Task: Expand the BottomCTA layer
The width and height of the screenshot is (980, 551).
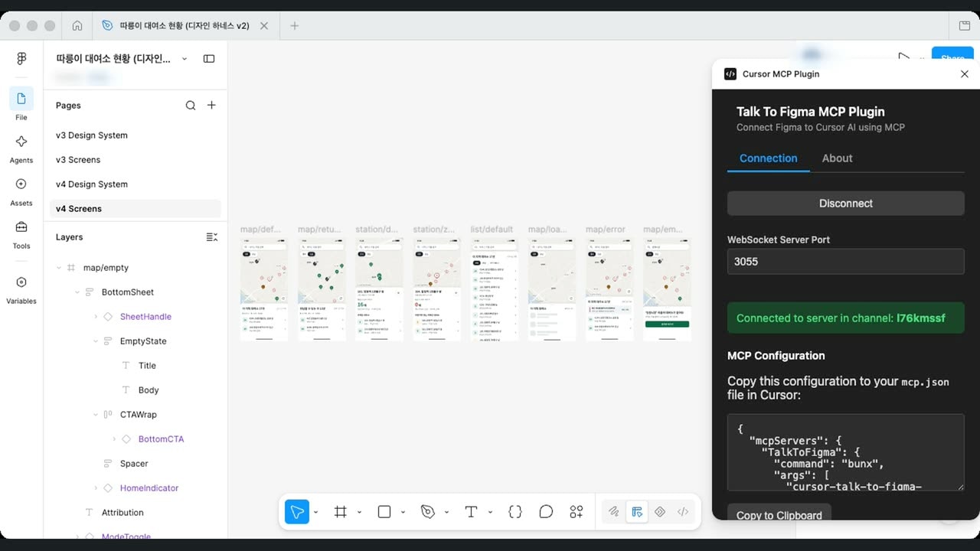Action: coord(114,439)
